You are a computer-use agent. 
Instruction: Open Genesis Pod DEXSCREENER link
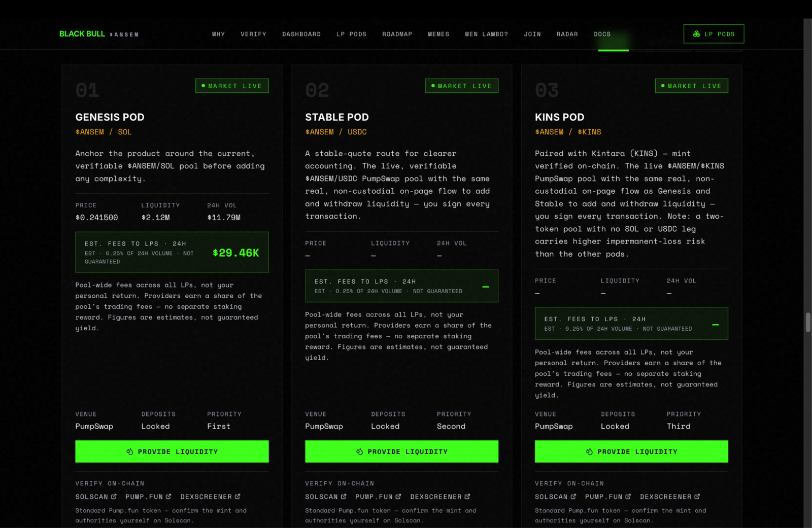tap(210, 497)
